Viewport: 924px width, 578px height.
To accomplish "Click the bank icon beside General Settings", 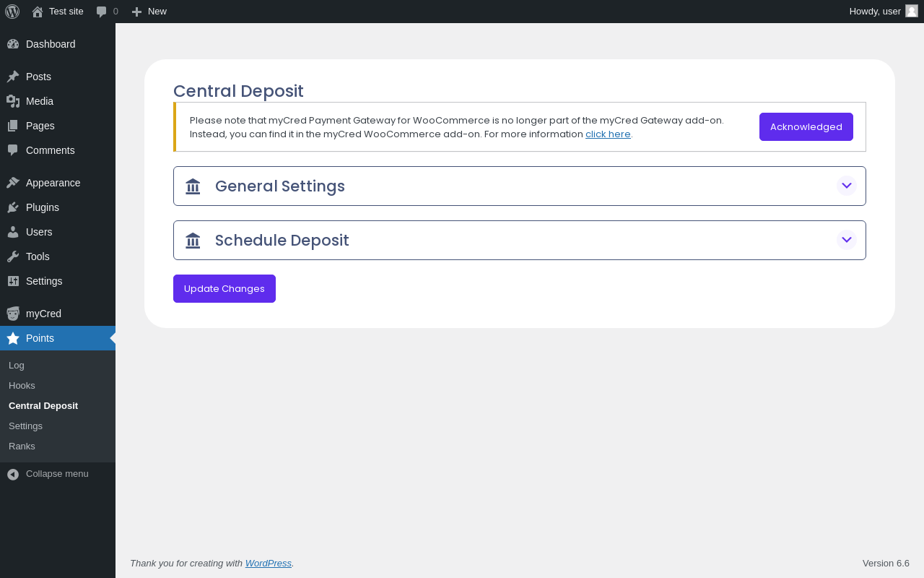I will coord(193,186).
